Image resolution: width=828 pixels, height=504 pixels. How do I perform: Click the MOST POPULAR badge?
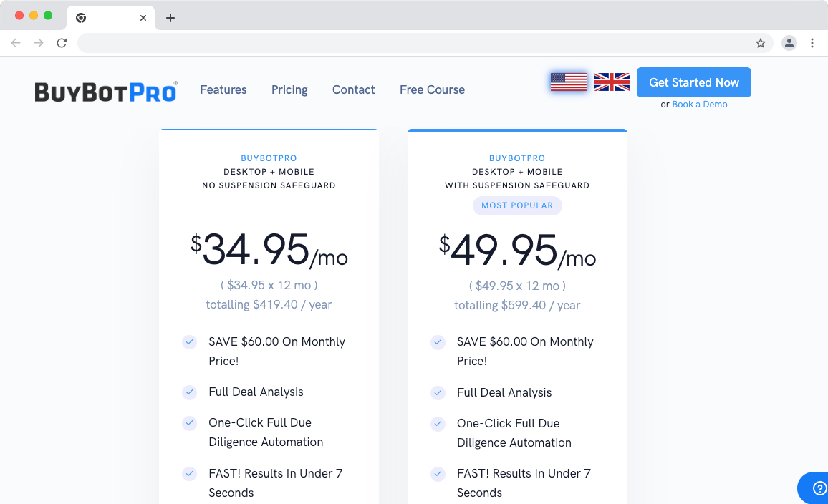pyautogui.click(x=517, y=205)
